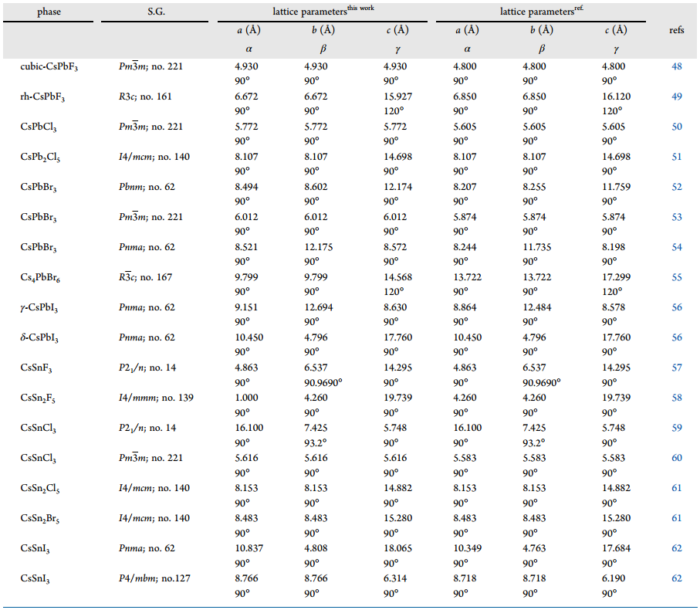The width and height of the screenshot is (700, 610).
Task: Open reference 61 in the CsSn2Br5 row
Action: [677, 518]
